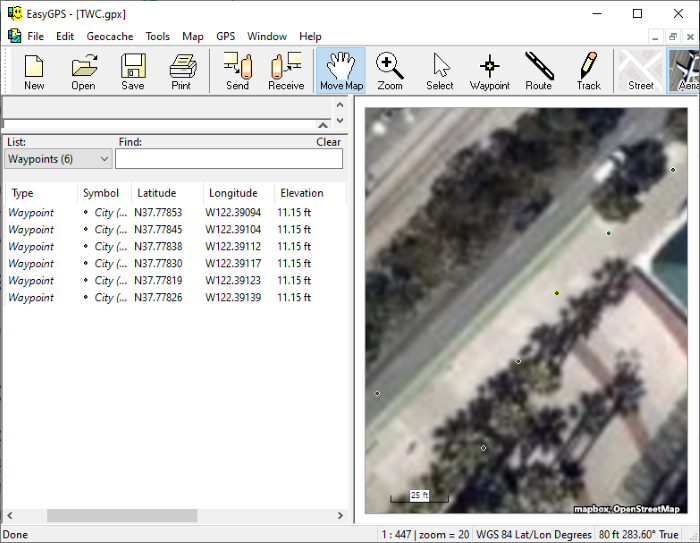This screenshot has width=700, height=543.
Task: Sort the list by the Type column header
Action: (x=41, y=193)
